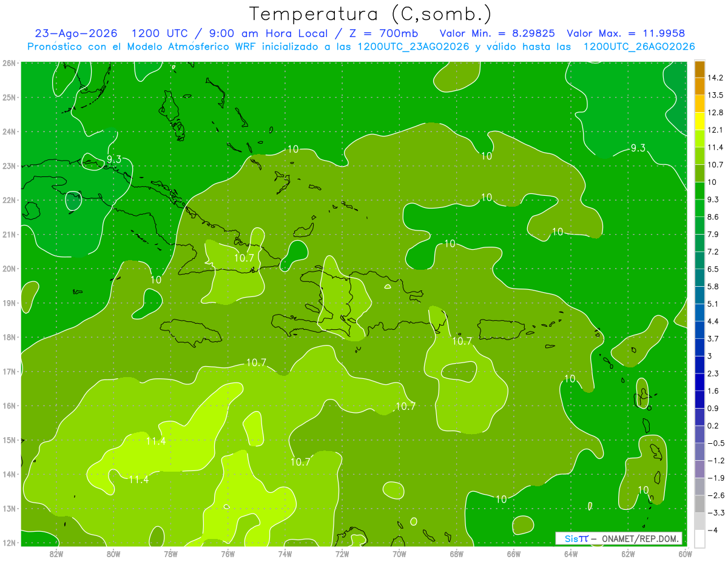Click the 76W longitude axis label
728x562 pixels.
[x=227, y=554]
